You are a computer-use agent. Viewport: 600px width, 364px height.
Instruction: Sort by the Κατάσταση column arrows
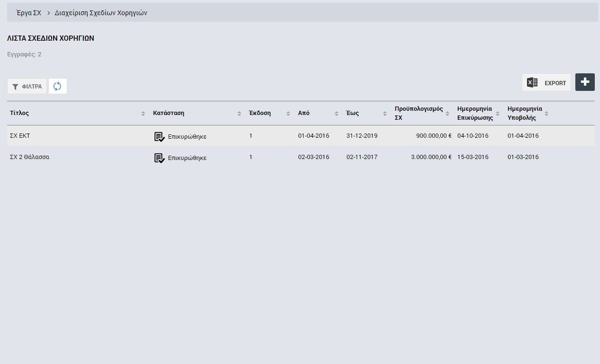click(239, 114)
